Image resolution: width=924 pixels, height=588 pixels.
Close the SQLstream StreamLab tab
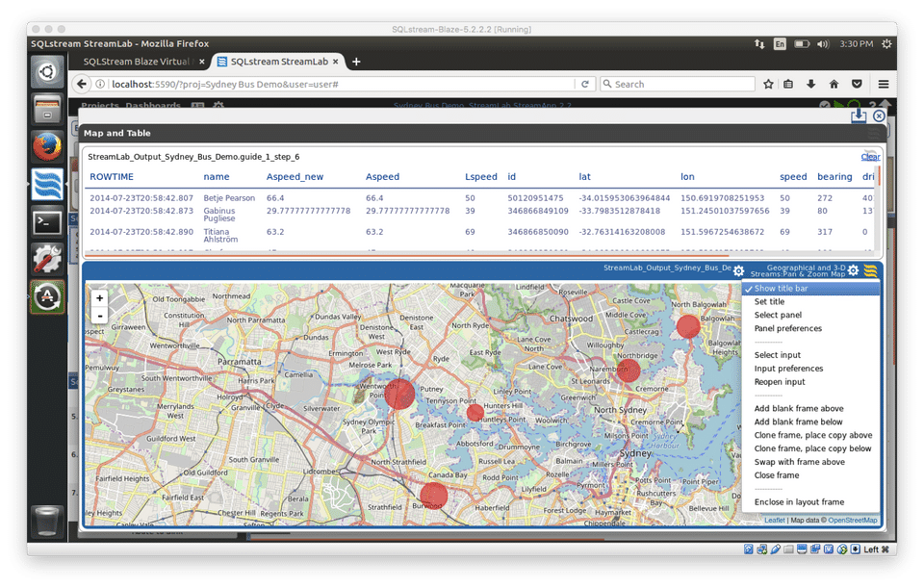coord(335,62)
